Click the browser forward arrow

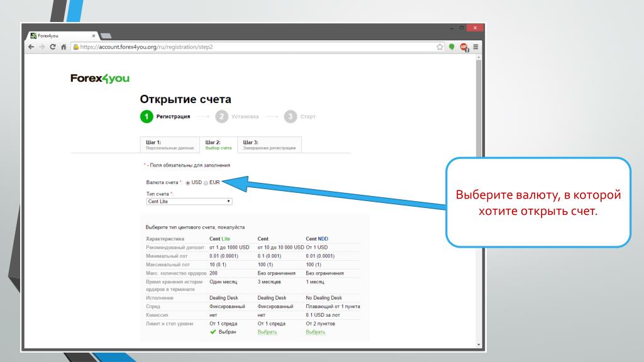point(42,47)
